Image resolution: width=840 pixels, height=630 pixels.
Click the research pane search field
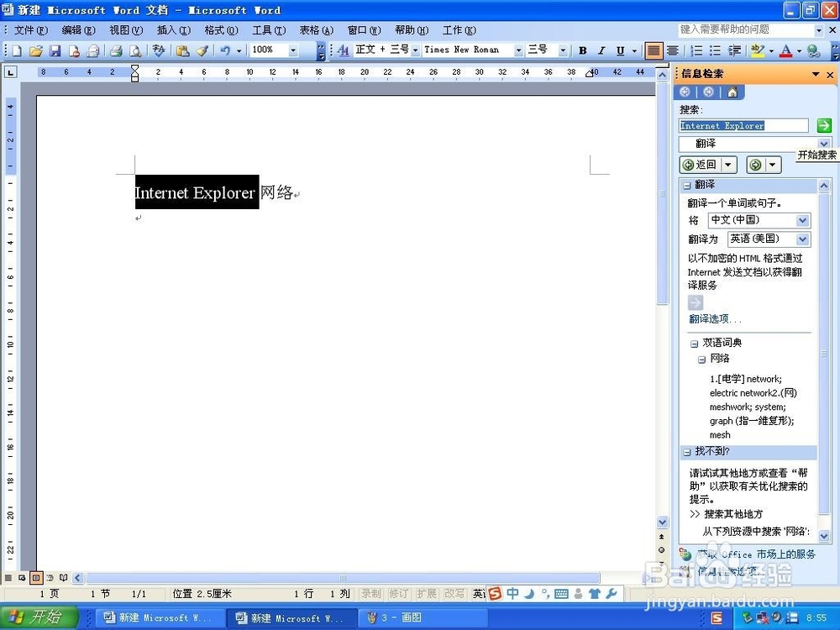(743, 125)
